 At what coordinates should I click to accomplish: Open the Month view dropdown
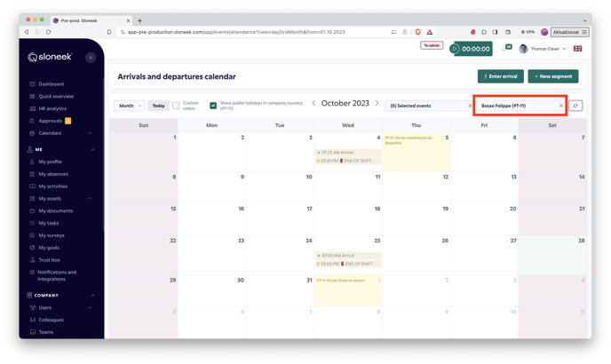point(130,106)
